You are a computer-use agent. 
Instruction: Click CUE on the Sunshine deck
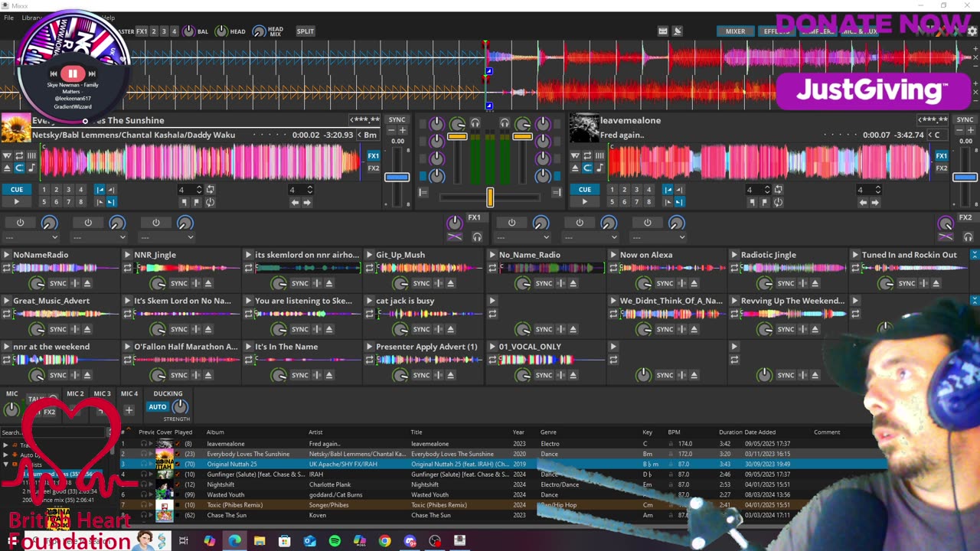(16, 189)
